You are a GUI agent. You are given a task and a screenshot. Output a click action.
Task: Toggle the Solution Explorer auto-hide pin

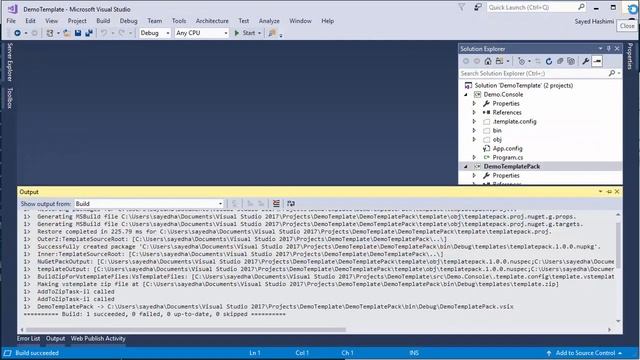609,49
